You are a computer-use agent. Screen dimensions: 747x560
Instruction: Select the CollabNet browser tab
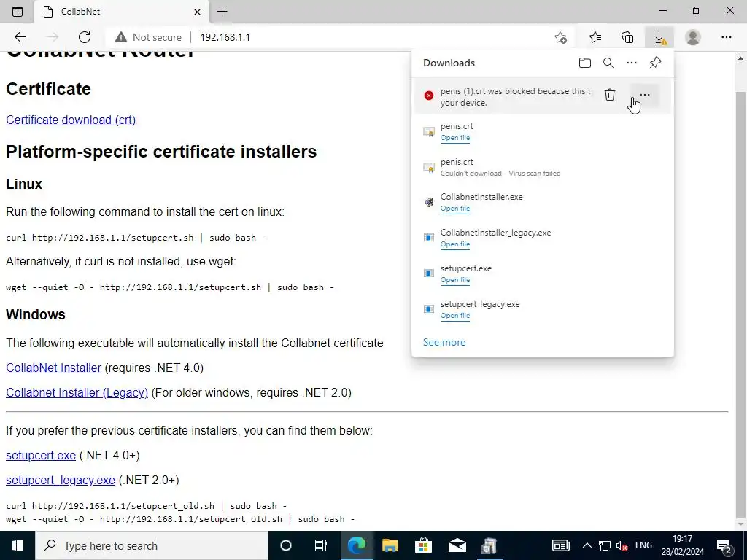point(122,12)
